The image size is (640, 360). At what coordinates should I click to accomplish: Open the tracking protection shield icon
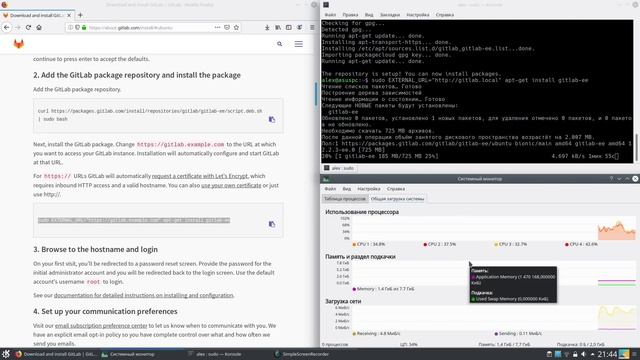coord(77,27)
